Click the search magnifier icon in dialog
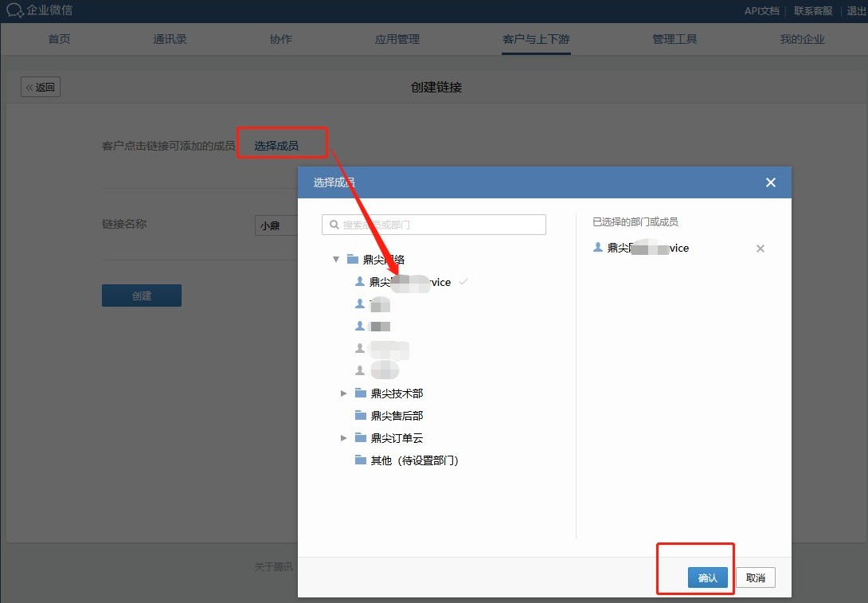Screen dimensions: 868x603 click(x=333, y=225)
